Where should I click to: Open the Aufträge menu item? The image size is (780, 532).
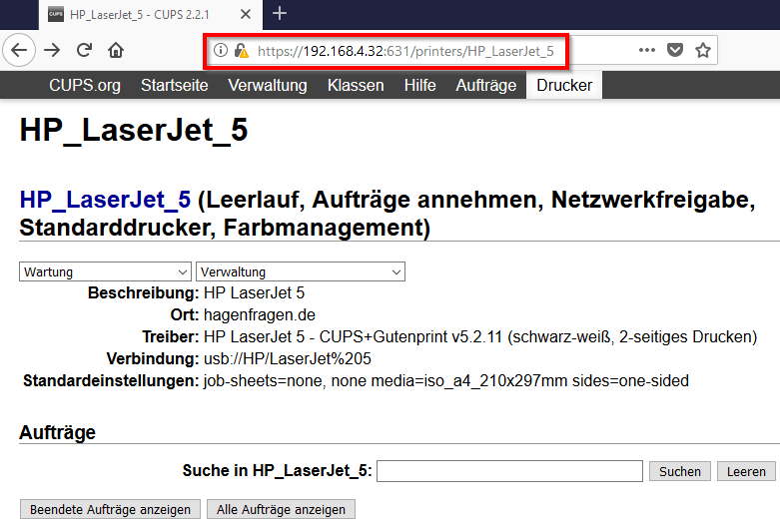pos(486,85)
